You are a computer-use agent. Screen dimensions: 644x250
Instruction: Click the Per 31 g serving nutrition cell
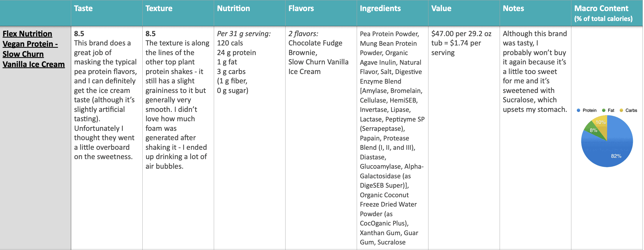pos(250,138)
